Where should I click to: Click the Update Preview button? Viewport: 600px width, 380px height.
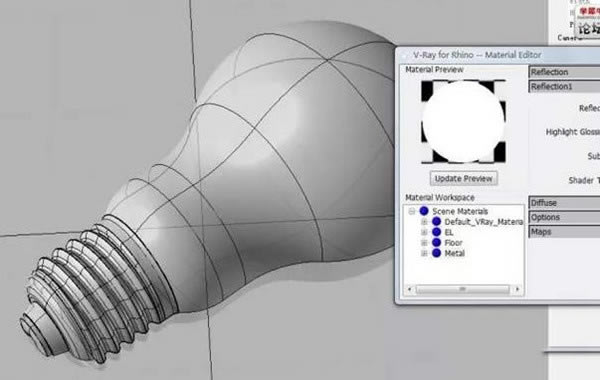[x=463, y=178]
